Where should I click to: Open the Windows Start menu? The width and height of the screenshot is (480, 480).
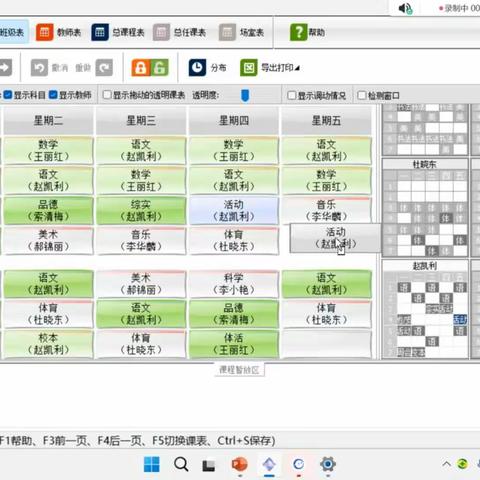click(x=152, y=464)
